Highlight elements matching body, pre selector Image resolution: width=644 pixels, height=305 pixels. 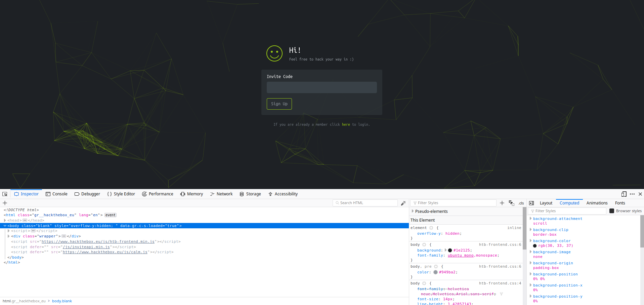point(436,267)
